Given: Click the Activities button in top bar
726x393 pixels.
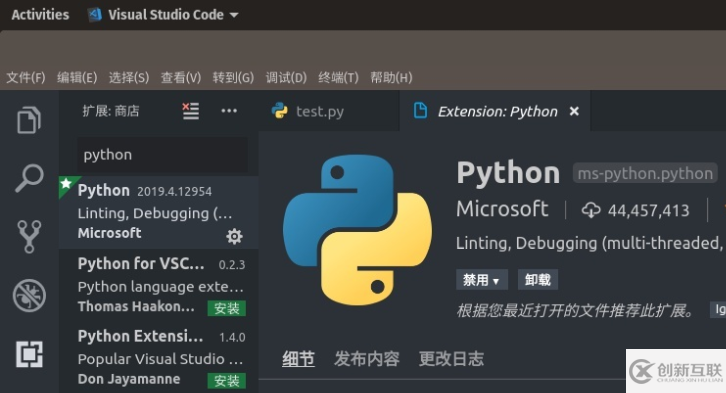Looking at the screenshot, I should (x=40, y=14).
